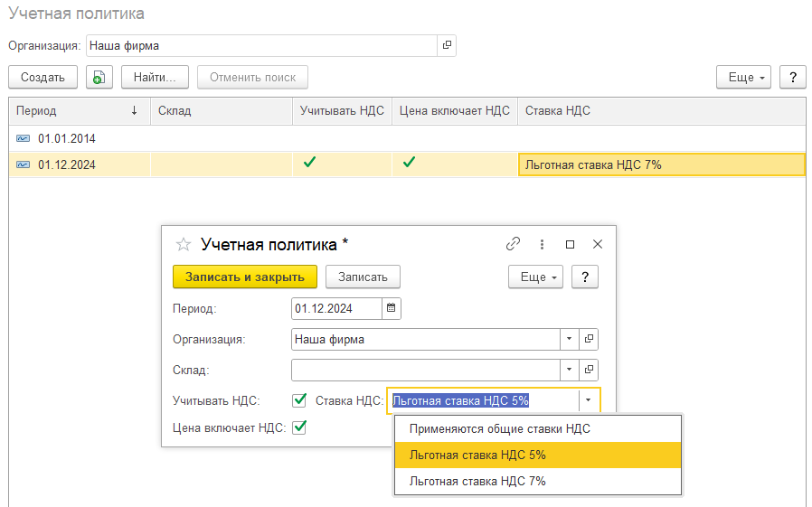Open Организация item via icon in dialog
812x507 pixels.
point(589,339)
